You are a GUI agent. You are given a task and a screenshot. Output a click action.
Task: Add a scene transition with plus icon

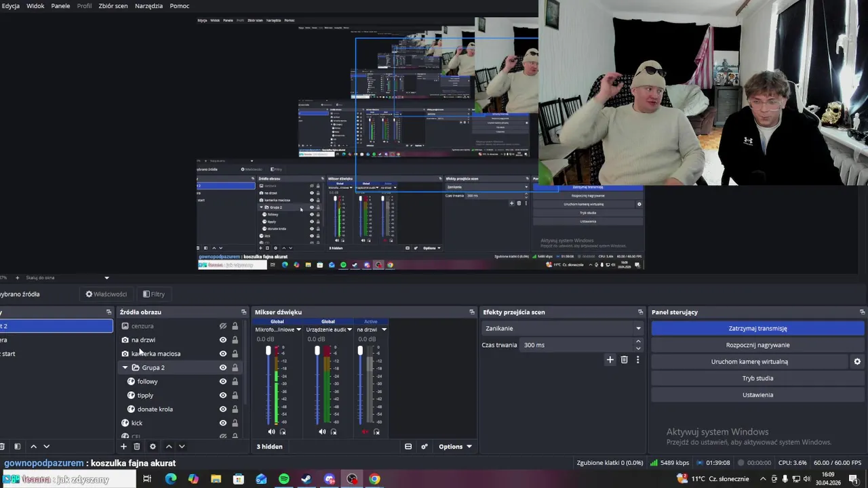610,360
